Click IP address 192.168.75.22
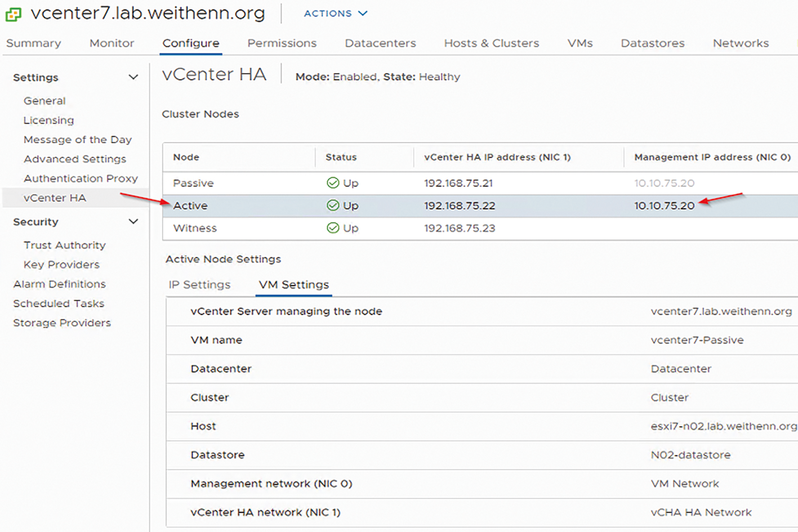 click(x=460, y=205)
